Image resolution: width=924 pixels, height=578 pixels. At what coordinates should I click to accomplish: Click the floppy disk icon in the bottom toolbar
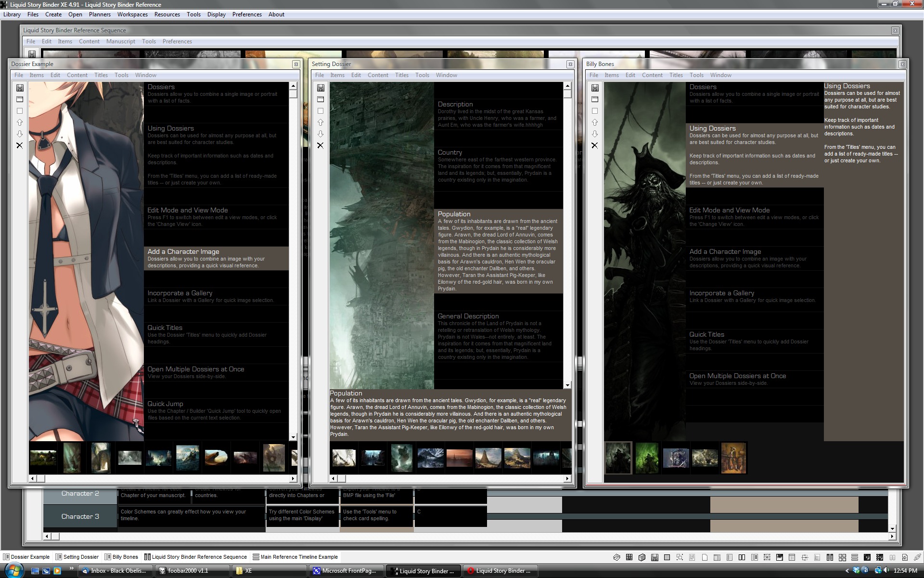pyautogui.click(x=654, y=557)
